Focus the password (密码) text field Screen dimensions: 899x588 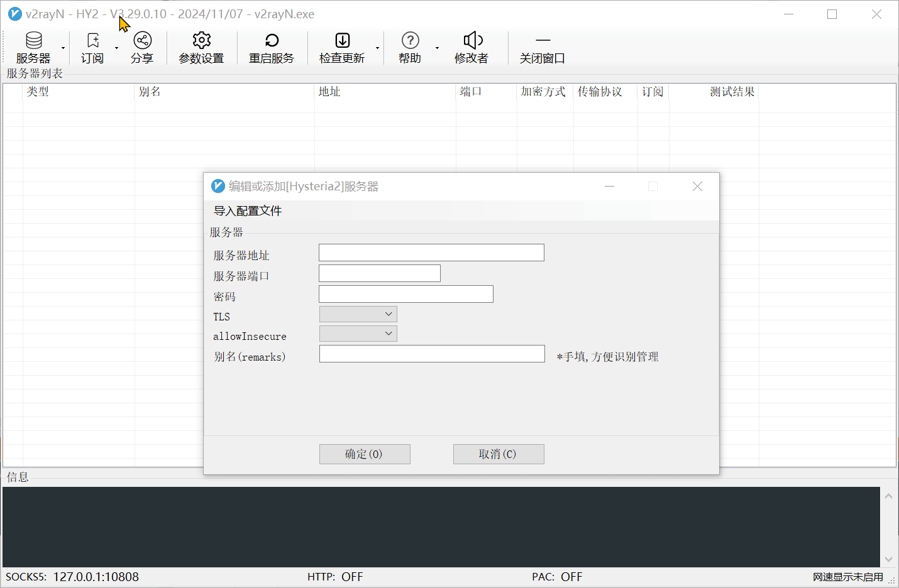(x=406, y=294)
